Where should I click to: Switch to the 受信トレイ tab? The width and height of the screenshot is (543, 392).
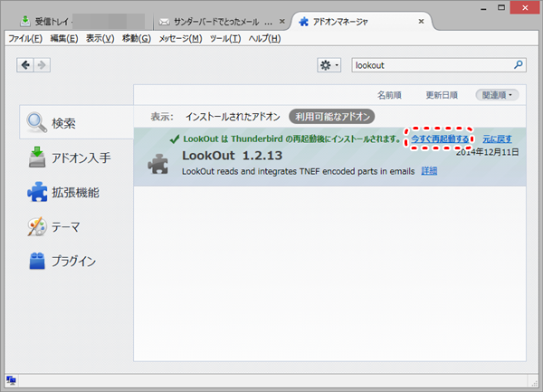pyautogui.click(x=81, y=22)
